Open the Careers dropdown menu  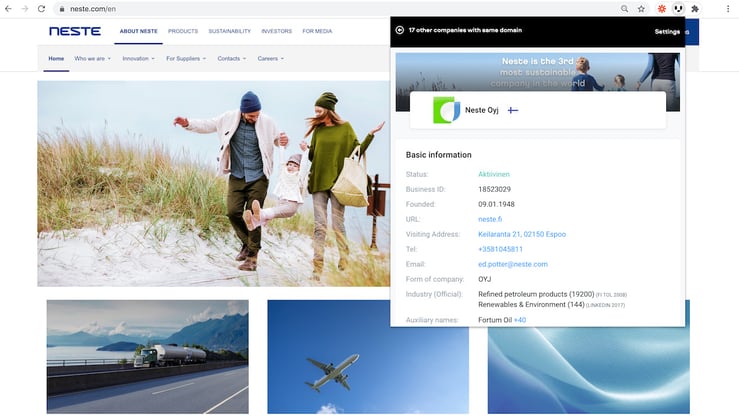[270, 59]
